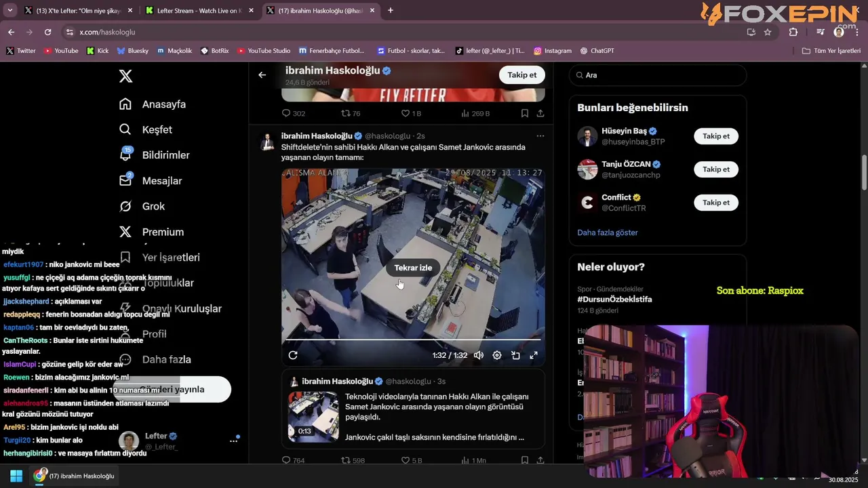Click the Ara search field
The image size is (868, 488).
coord(658,75)
